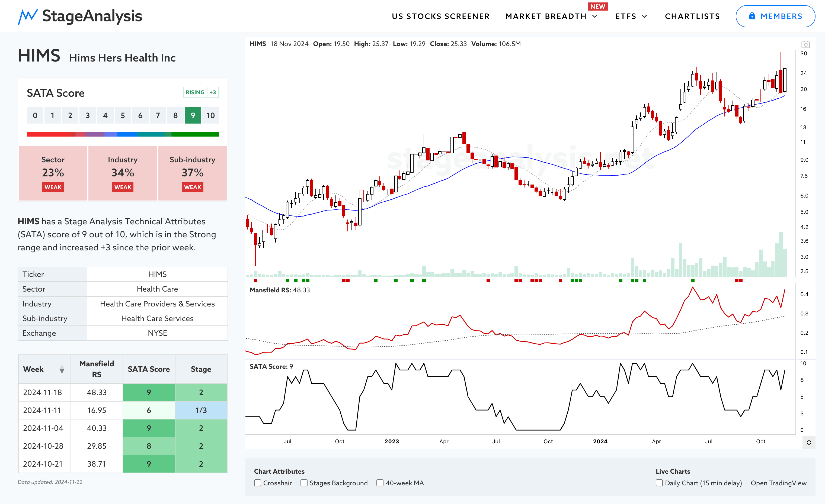Expand the ETFs dropdown chevron
The image size is (825, 504).
pos(644,16)
